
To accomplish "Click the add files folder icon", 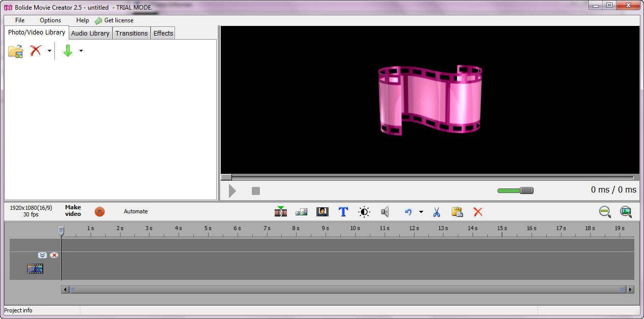I will [15, 51].
